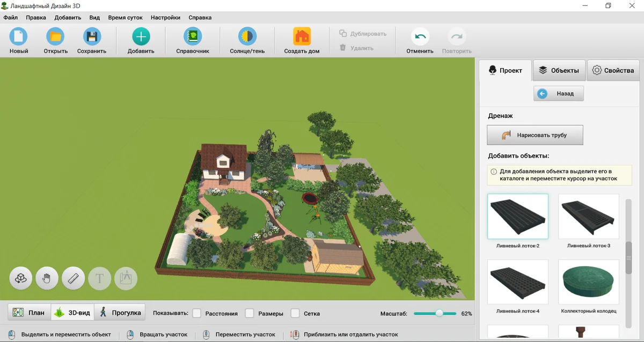
Task: Click the Нарисовать трубу button
Action: tap(535, 135)
